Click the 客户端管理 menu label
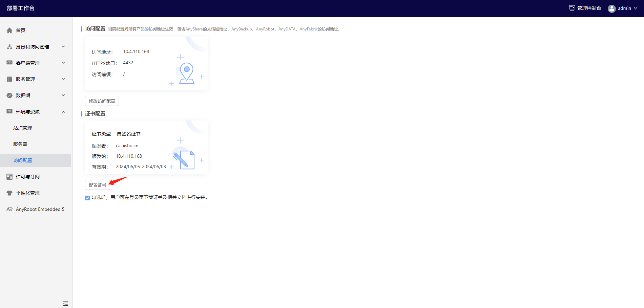The height and width of the screenshot is (308, 644). [28, 63]
